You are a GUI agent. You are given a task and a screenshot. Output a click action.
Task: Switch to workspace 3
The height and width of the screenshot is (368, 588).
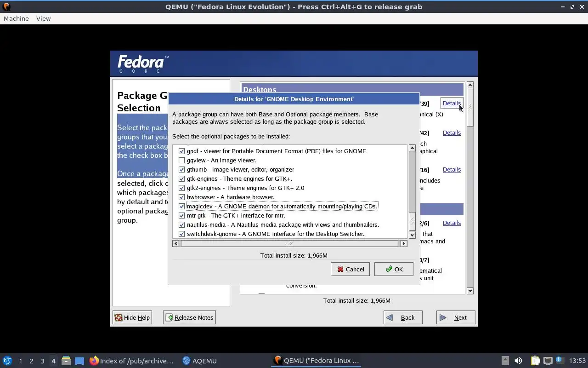42,361
